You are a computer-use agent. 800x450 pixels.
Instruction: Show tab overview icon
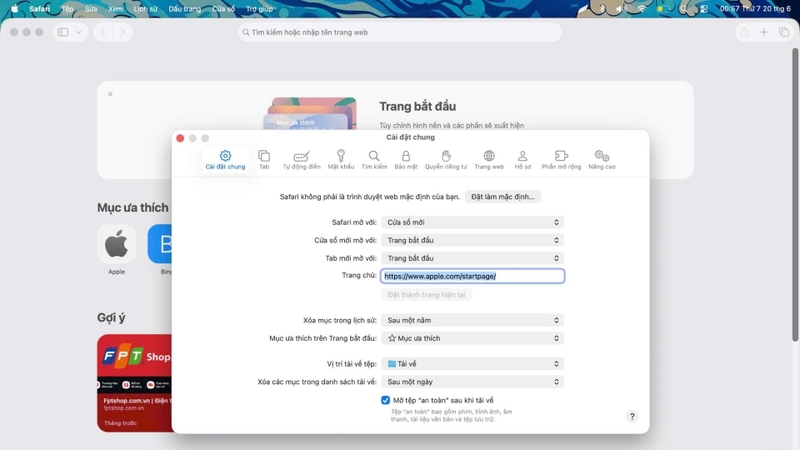click(784, 32)
